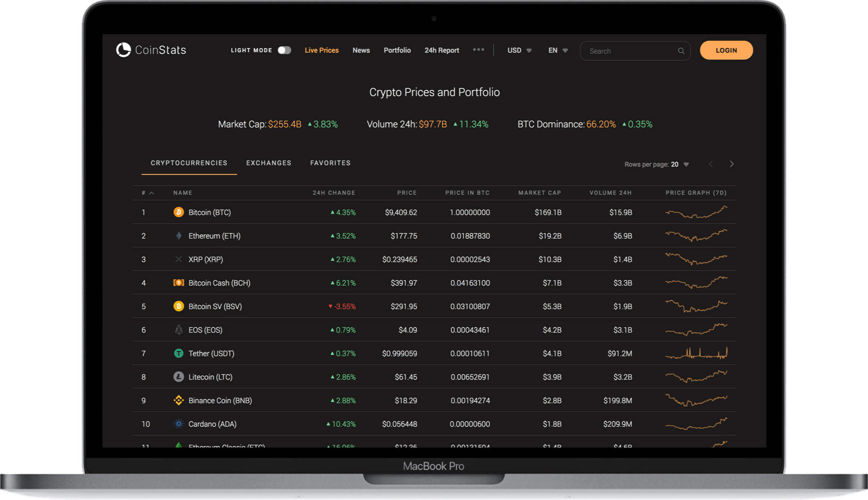This screenshot has width=868, height=500.
Task: Switch to the Exchanges tab
Action: pyautogui.click(x=269, y=163)
